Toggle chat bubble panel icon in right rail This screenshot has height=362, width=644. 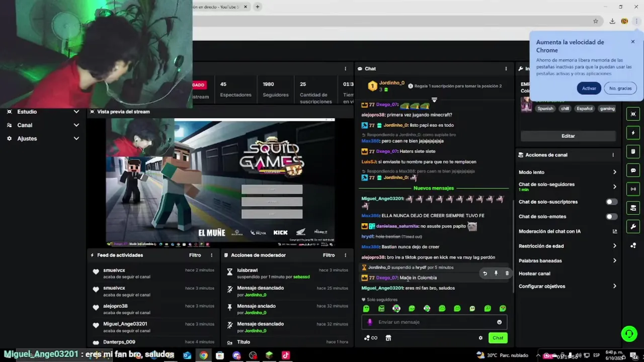click(x=633, y=170)
